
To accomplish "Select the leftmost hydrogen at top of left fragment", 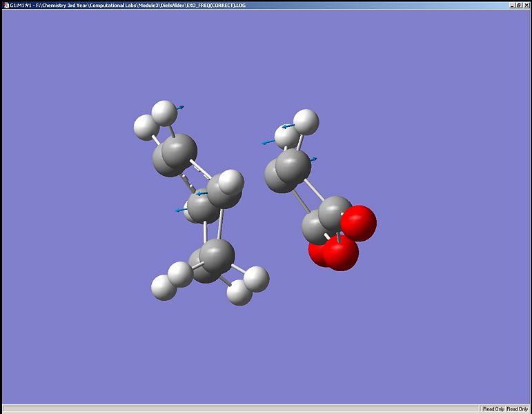I will 146,127.
